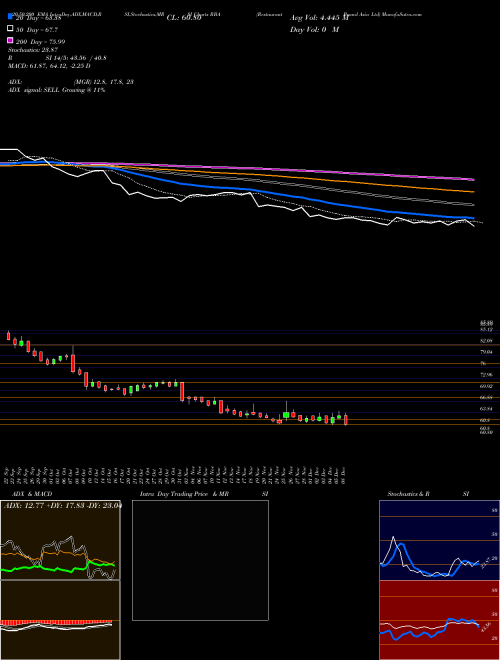Click the 'Stochastics: 23.87' reading
This screenshot has height=660, width=500.
coord(35,50)
